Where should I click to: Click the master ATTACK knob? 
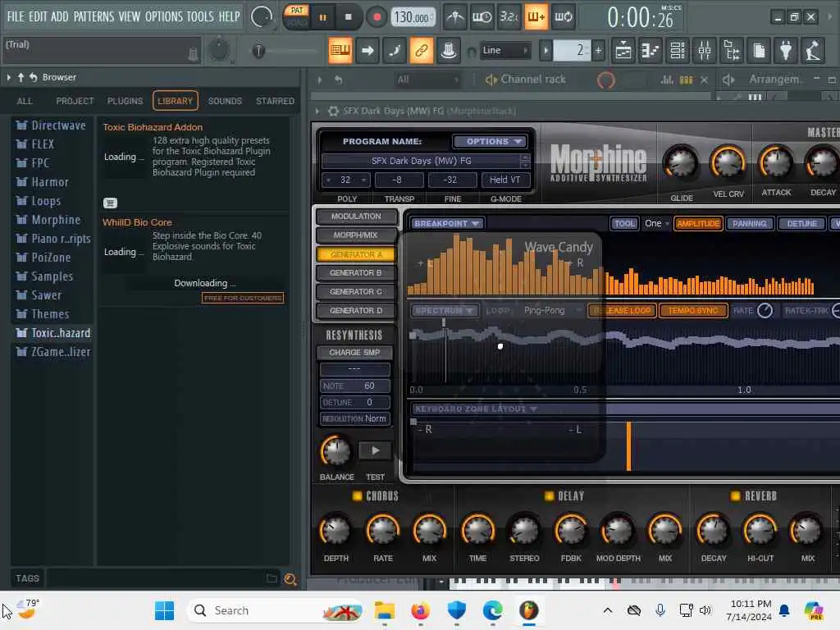pos(776,162)
